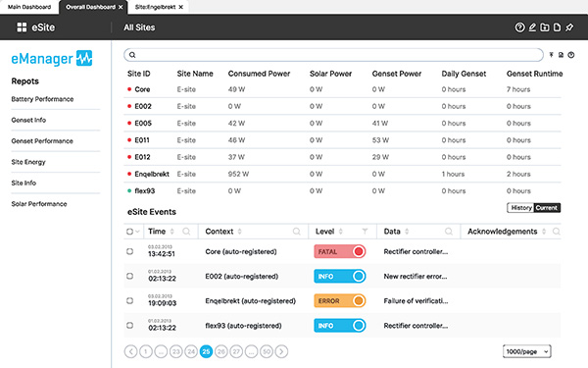Check the Engelbrekt (auto-registered) event row

click(x=129, y=300)
